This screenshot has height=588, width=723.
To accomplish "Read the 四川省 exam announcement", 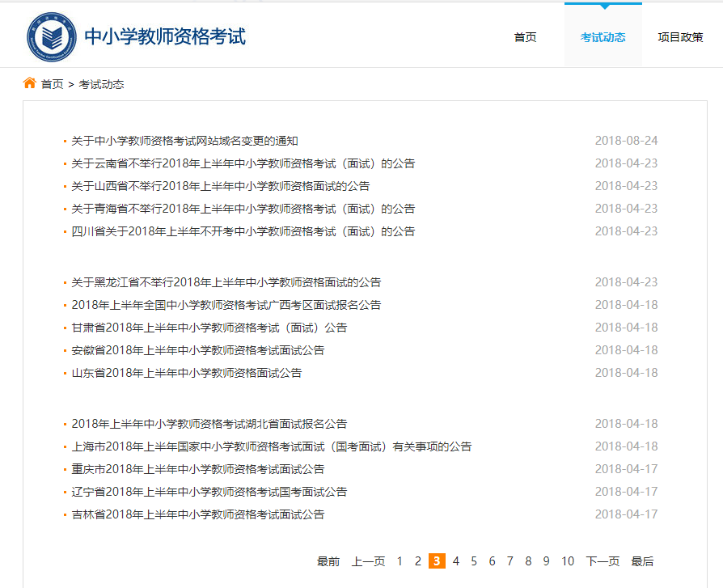I will coord(240,231).
